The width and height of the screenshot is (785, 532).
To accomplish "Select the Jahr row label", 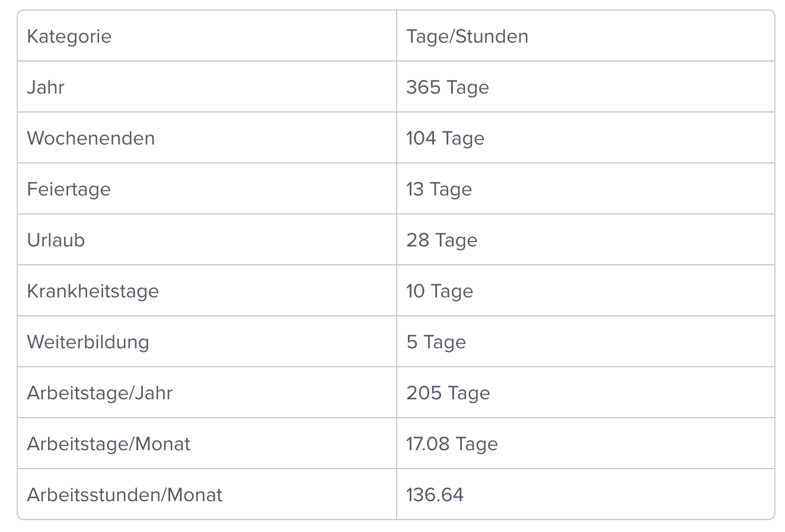I will click(x=46, y=87).
